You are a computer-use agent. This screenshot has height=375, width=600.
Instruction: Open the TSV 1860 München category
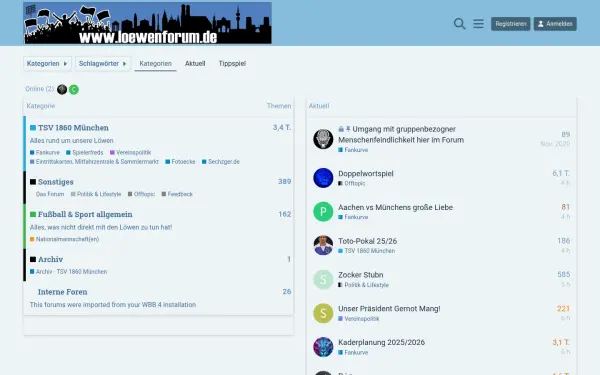click(x=73, y=128)
